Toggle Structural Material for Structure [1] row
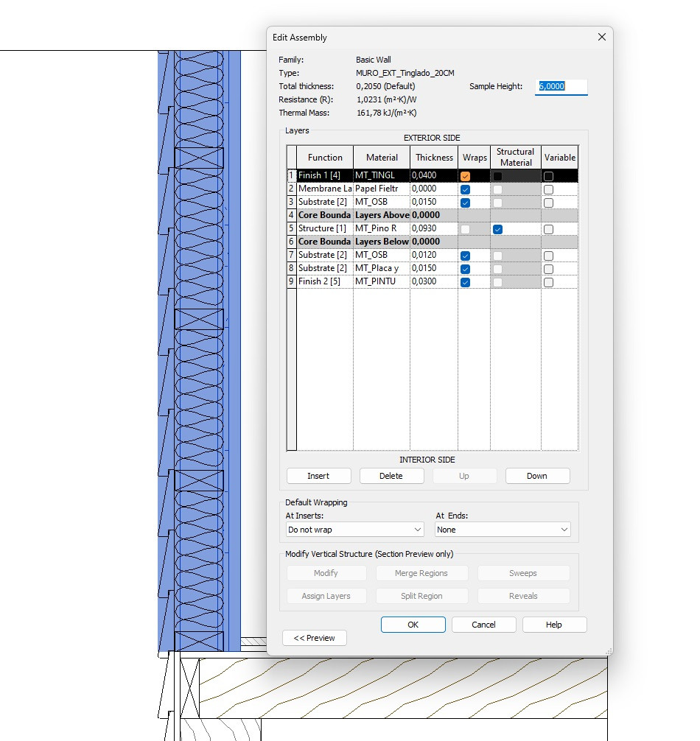This screenshot has height=741, width=700. tap(497, 229)
